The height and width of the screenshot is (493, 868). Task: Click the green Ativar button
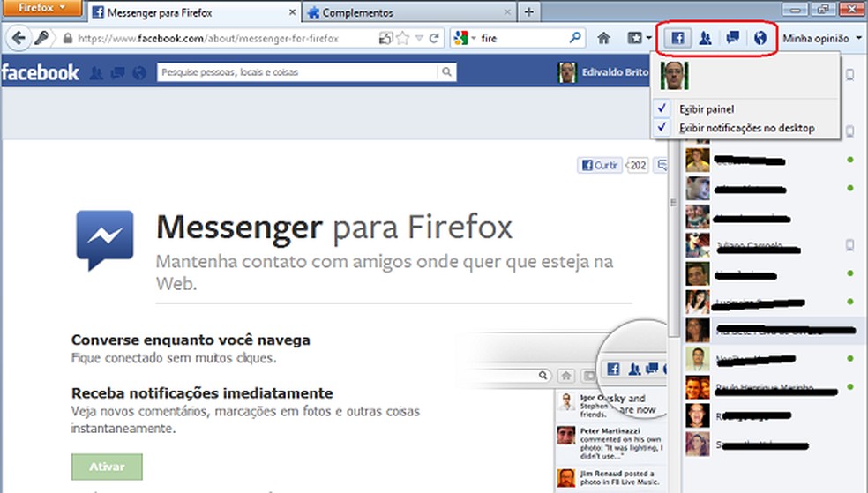click(107, 467)
